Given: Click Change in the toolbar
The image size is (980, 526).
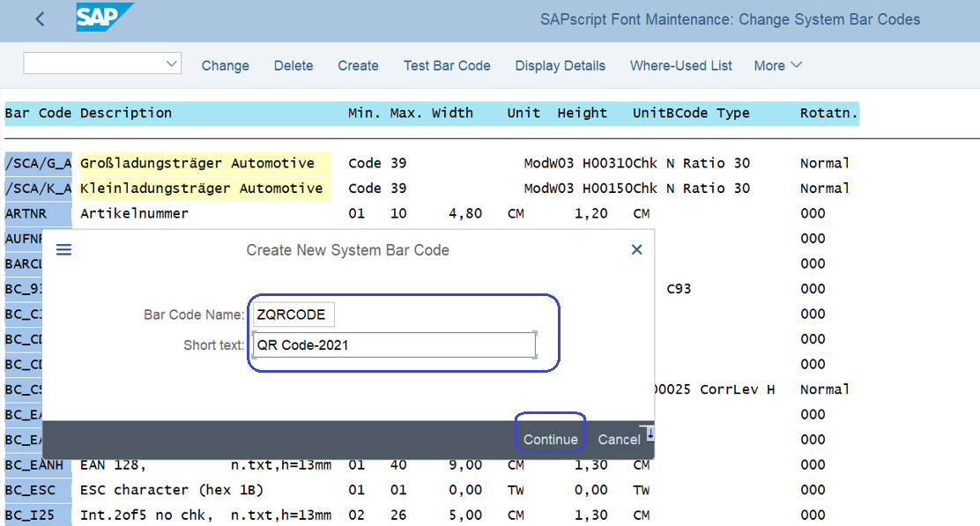Looking at the screenshot, I should [225, 64].
